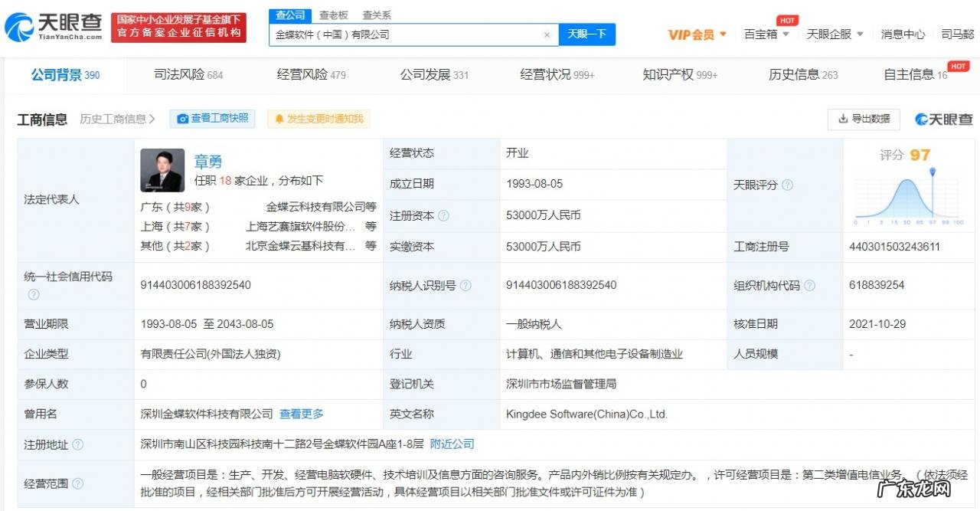Click the bell icon on 发生变更时通知我
This screenshot has height=511, width=980.
click(x=279, y=119)
